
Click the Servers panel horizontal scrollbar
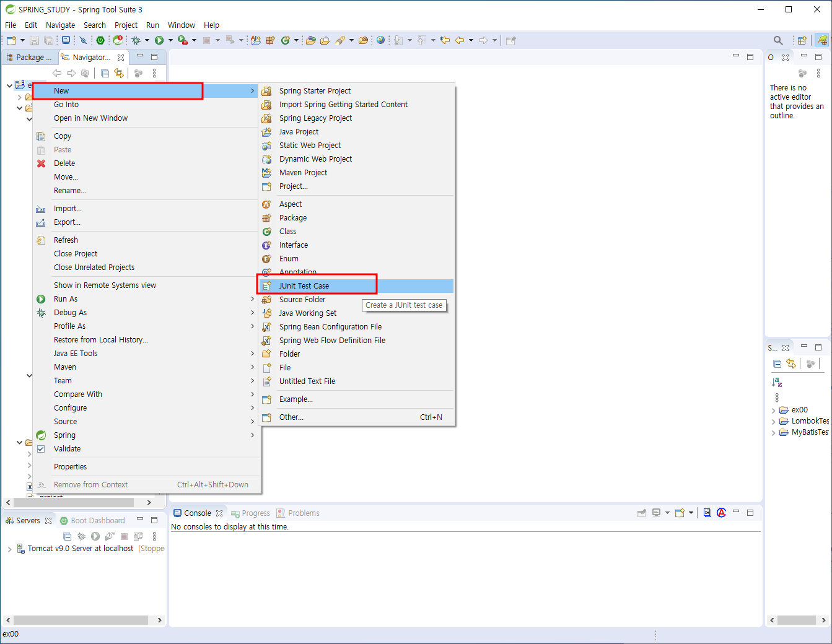pos(81,620)
